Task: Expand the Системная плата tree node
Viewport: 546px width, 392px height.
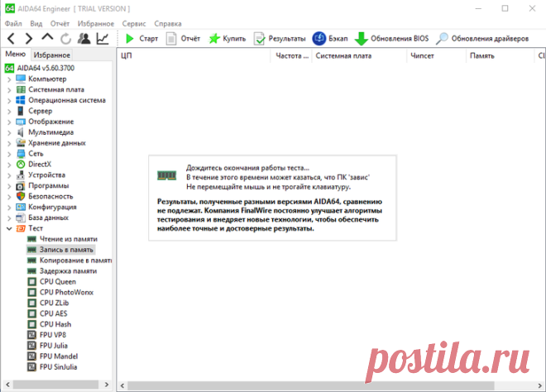Action: 9,90
